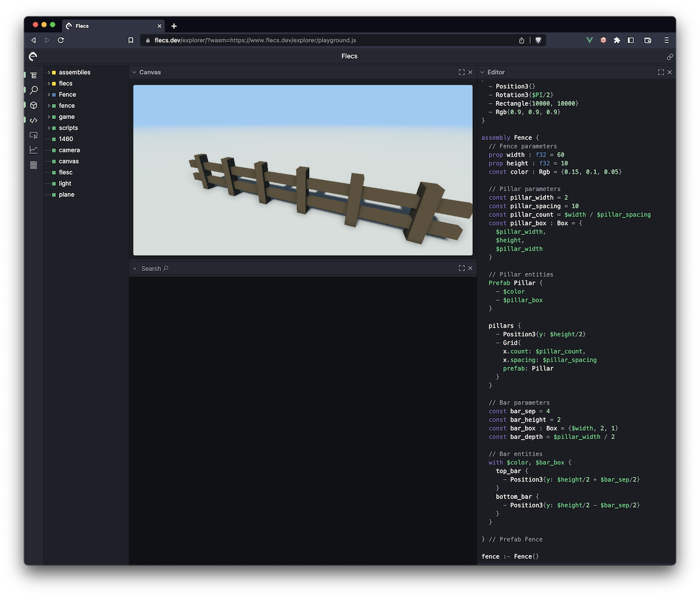The image size is (700, 597).
Task: Open the browser hamburger menu
Action: click(666, 40)
